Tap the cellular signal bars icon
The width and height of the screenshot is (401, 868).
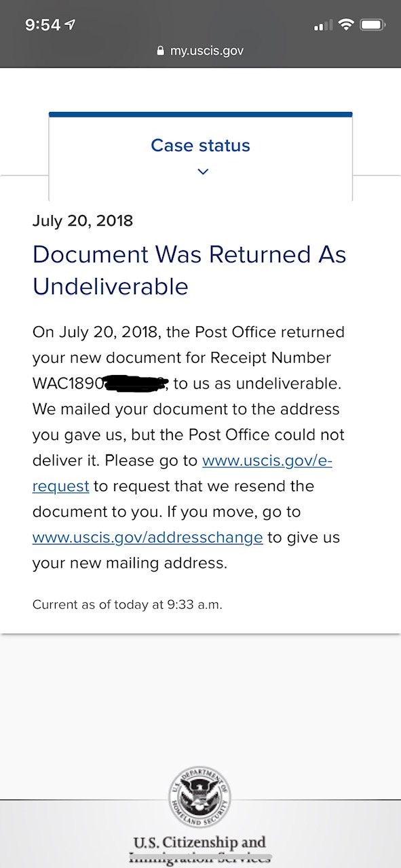tap(323, 25)
